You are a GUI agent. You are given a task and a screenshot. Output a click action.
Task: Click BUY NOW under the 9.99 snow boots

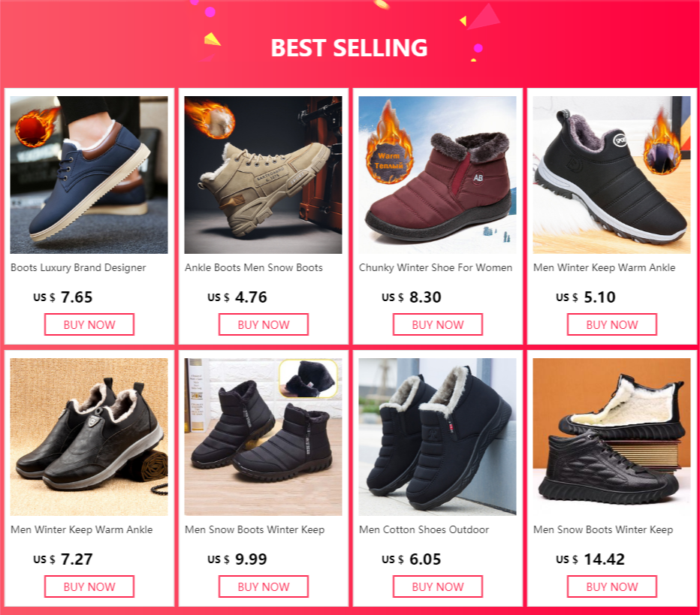coord(264,586)
